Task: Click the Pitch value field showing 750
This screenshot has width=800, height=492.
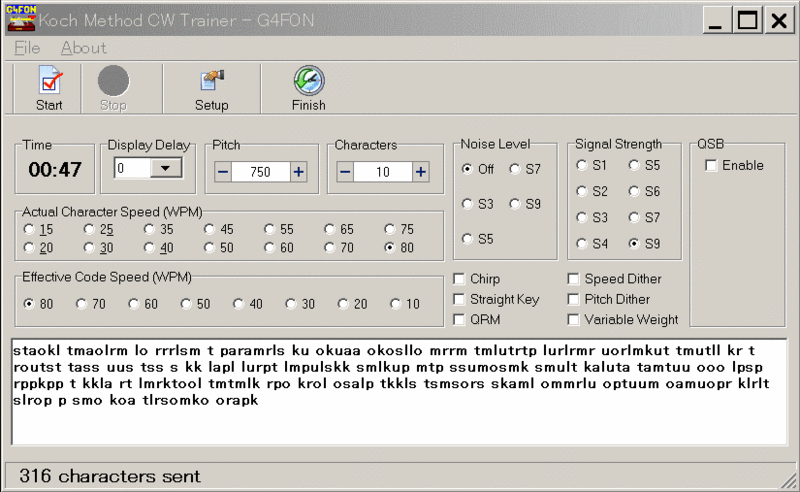Action: pyautogui.click(x=261, y=172)
